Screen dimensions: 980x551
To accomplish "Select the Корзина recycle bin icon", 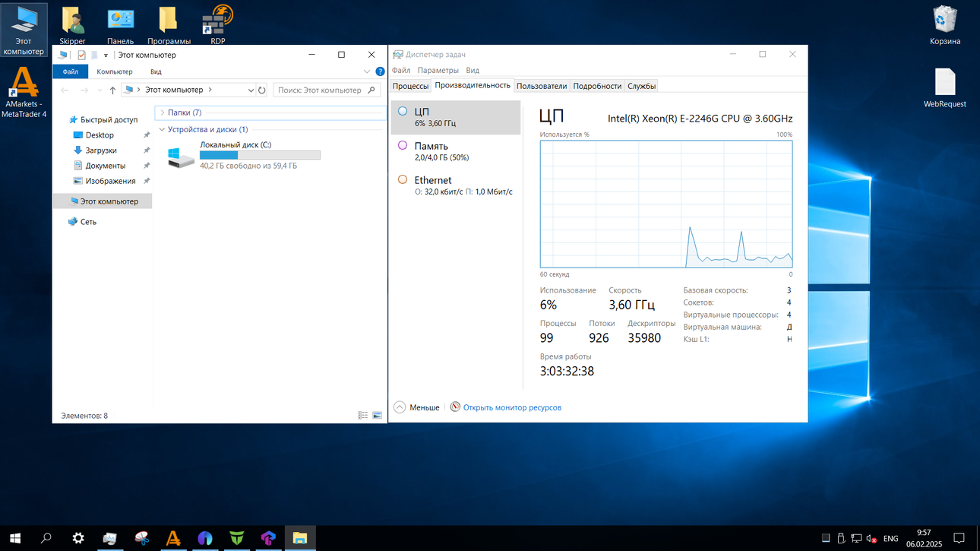I will [945, 26].
